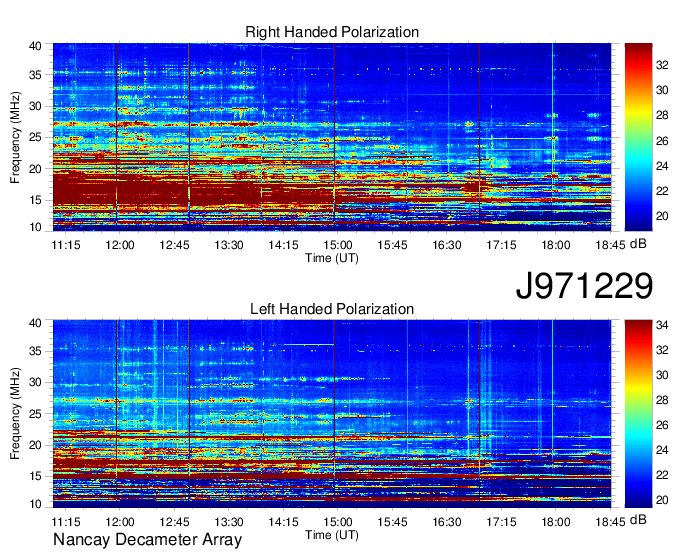Click the Left Handed plot's dB color bar
Screen dimensions: 680x552
(638, 414)
